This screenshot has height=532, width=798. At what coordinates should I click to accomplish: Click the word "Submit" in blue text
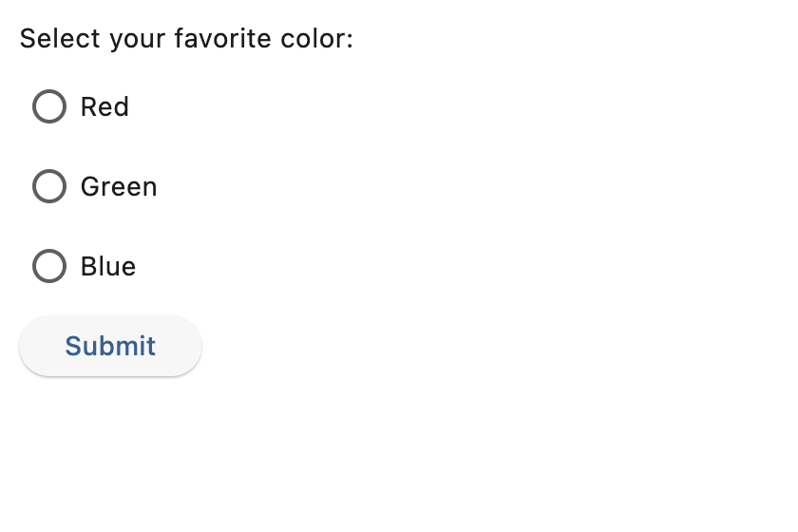pyautogui.click(x=110, y=346)
